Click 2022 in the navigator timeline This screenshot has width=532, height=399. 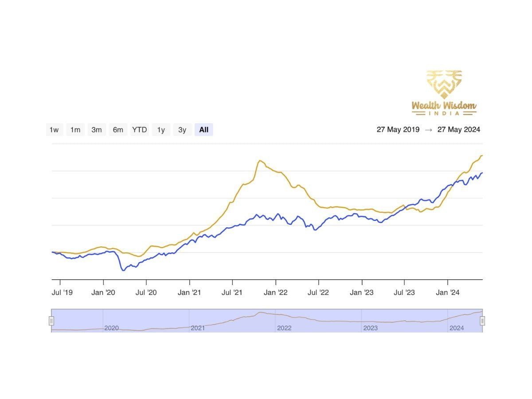(284, 328)
